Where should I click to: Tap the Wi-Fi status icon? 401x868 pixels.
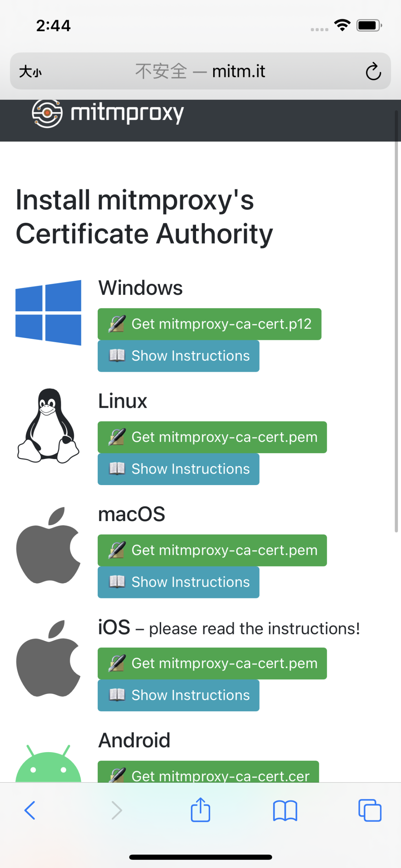pos(342,25)
